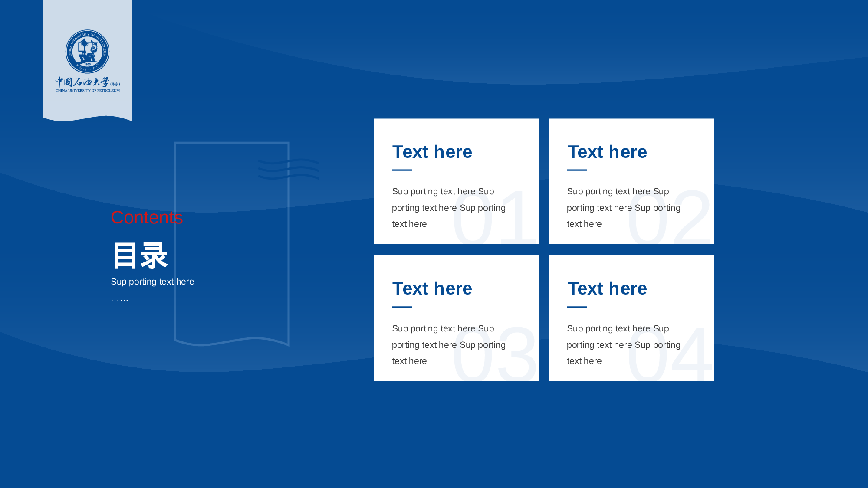Click supporting paragraph in card 01
This screenshot has width=868, height=488.
(x=434, y=208)
